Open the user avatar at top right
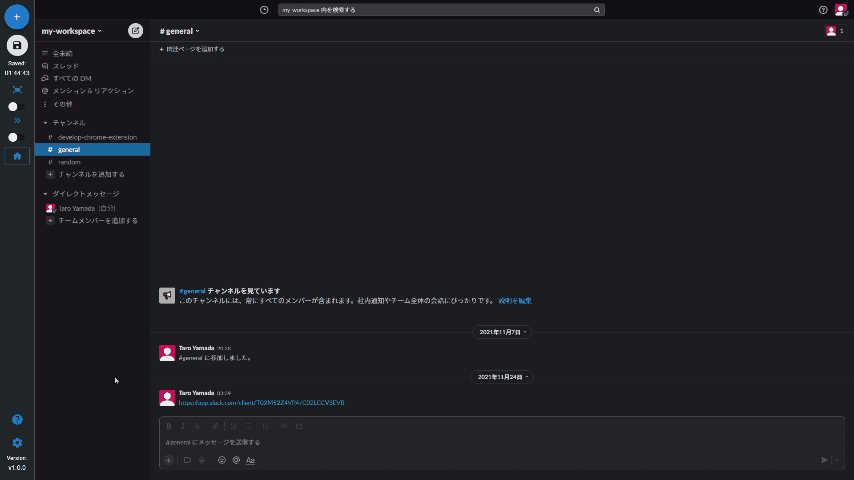Image resolution: width=854 pixels, height=480 pixels. coord(841,10)
